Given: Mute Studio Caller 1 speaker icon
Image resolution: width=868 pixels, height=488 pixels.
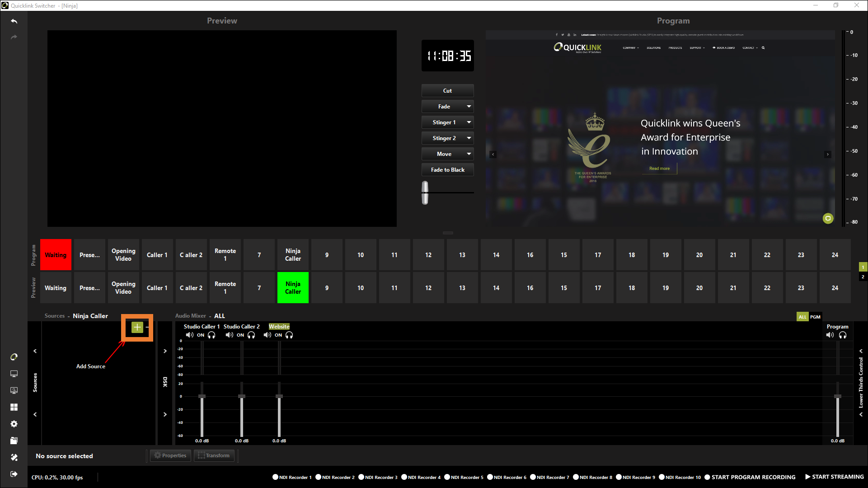Looking at the screenshot, I should point(189,335).
